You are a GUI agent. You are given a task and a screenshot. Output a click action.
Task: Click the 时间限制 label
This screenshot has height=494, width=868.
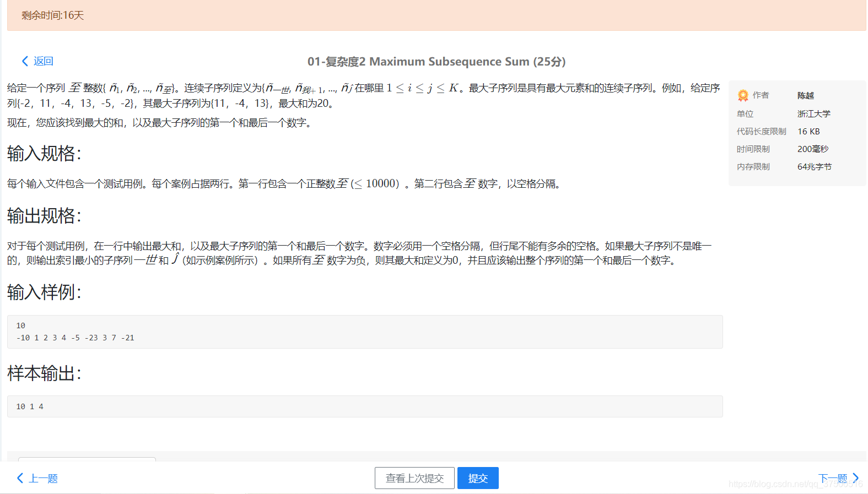pos(753,149)
